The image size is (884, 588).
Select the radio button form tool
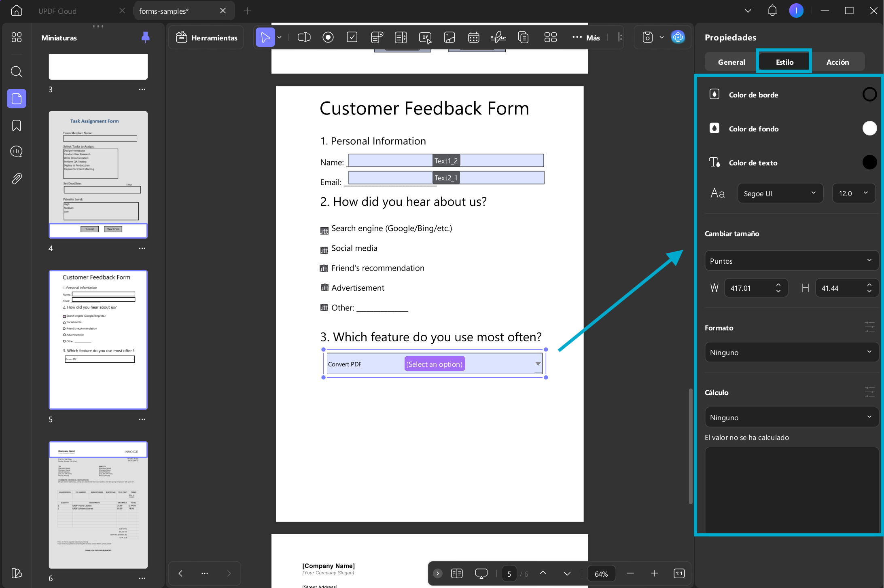328,38
